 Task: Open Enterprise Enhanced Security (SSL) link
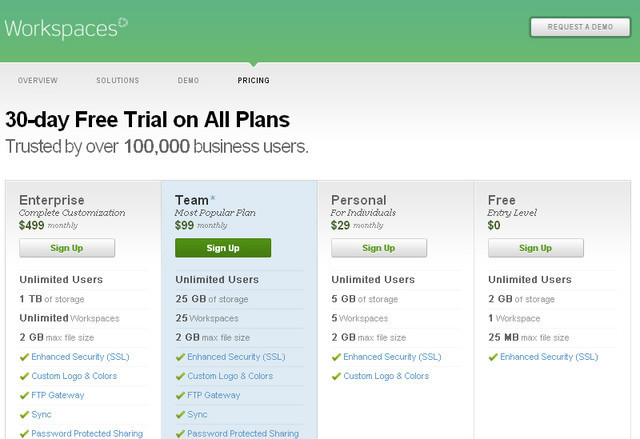click(80, 357)
